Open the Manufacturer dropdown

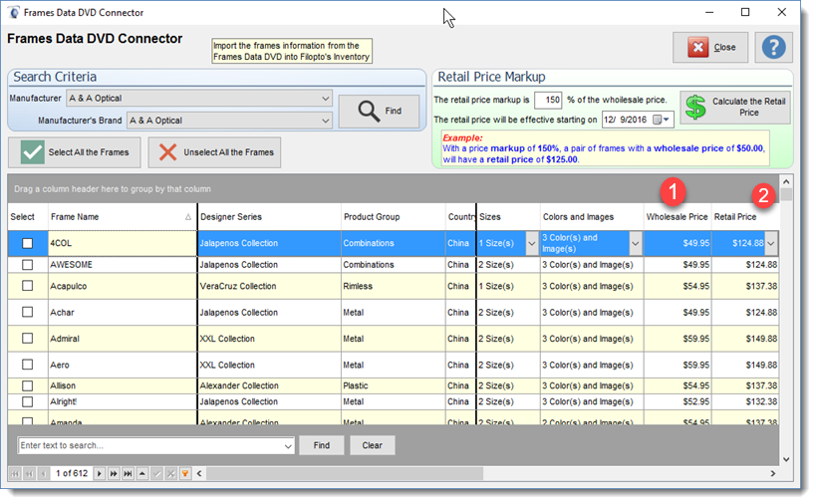325,99
